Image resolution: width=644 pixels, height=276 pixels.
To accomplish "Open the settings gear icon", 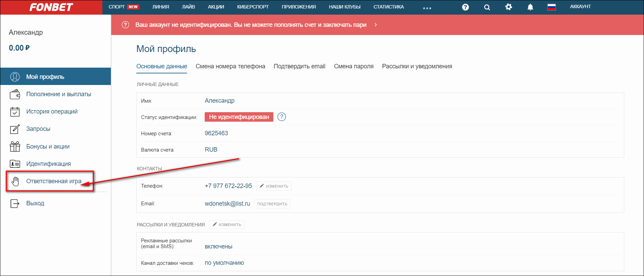I will (x=509, y=7).
